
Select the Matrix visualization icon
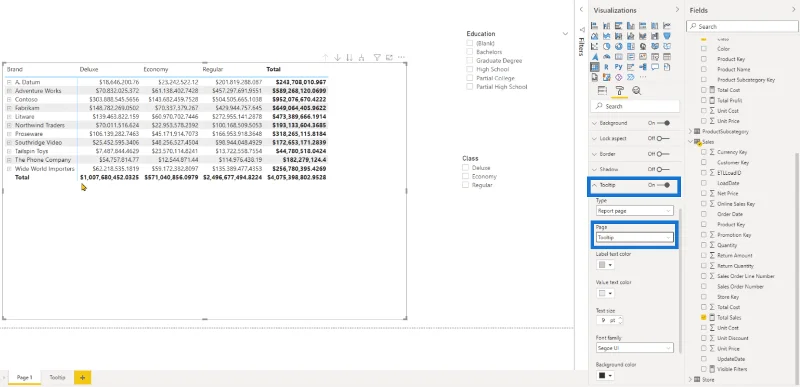594,67
